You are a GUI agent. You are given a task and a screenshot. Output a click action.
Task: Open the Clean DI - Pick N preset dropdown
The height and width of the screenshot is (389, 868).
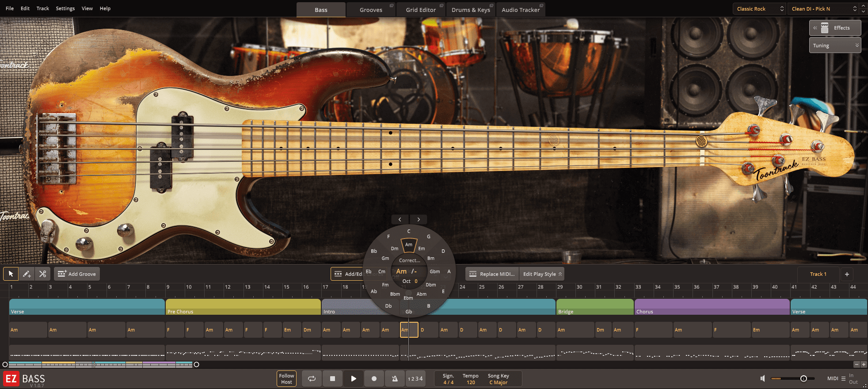click(x=823, y=9)
